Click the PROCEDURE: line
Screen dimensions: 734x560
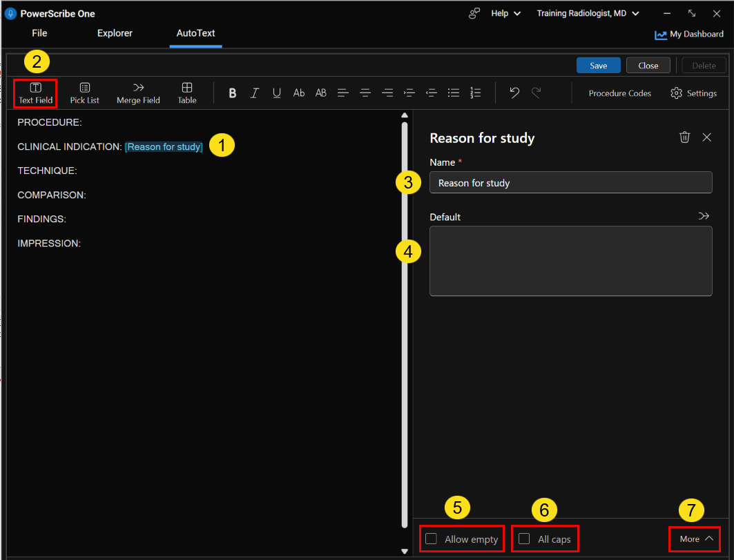[50, 122]
